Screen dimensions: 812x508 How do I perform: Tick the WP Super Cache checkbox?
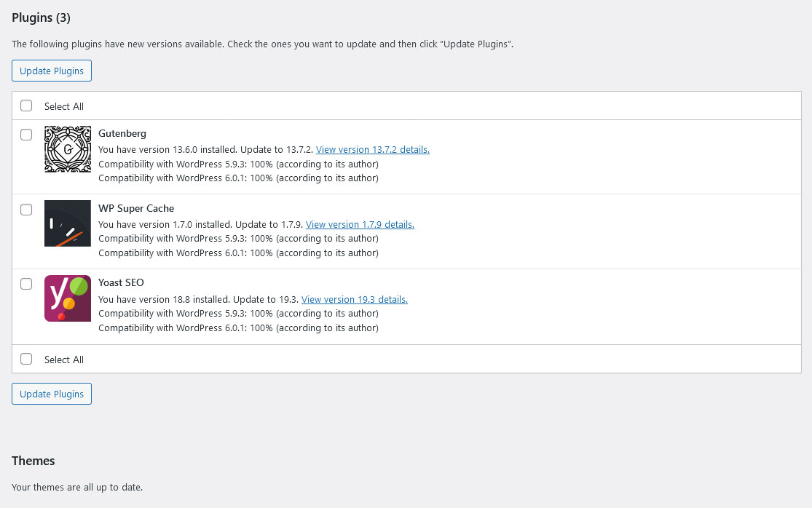point(26,210)
